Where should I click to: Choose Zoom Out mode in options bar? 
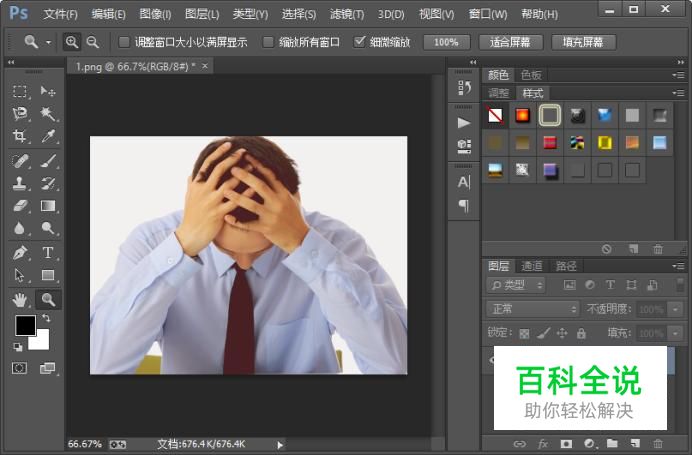(x=92, y=42)
